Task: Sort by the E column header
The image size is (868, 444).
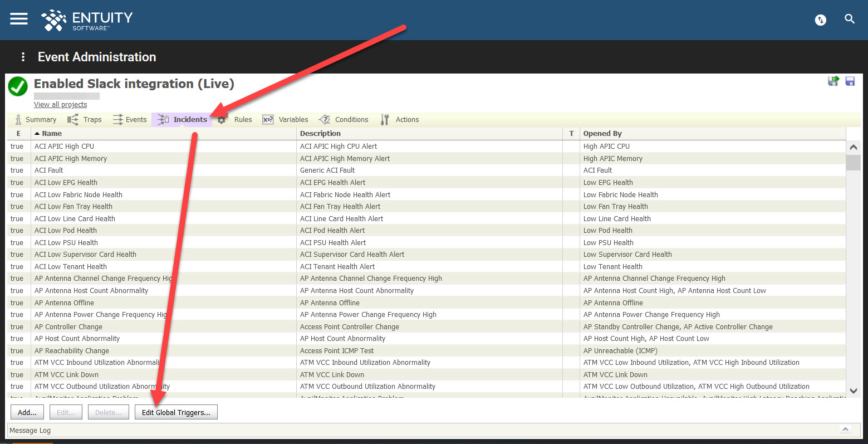Action: pos(18,134)
